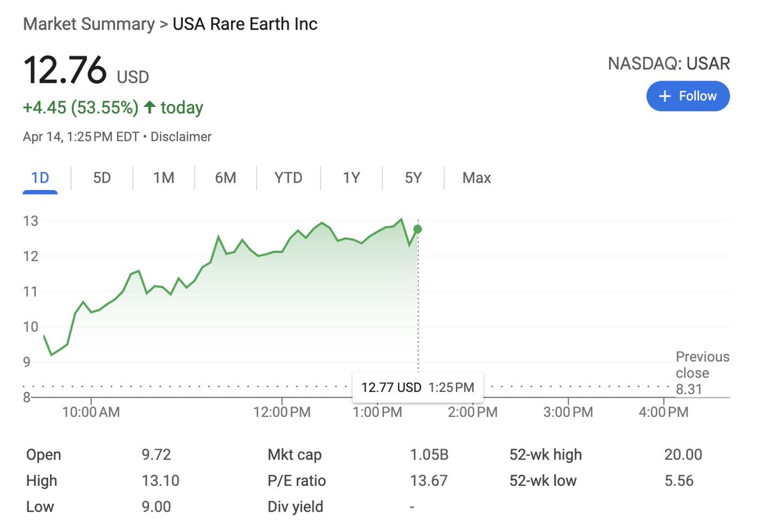Click the 12:00 PM axis label
Viewport: 768px width, 532px height.
(282, 412)
